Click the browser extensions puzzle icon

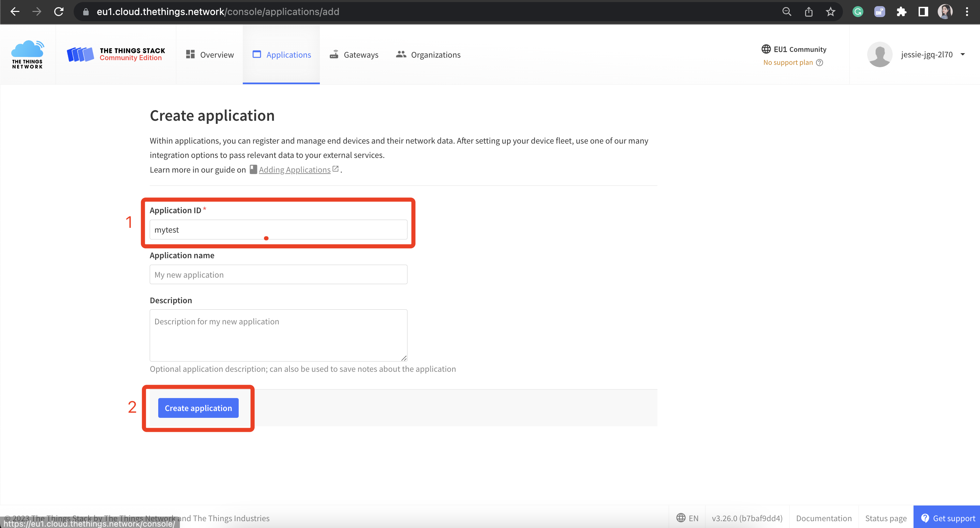pyautogui.click(x=901, y=11)
